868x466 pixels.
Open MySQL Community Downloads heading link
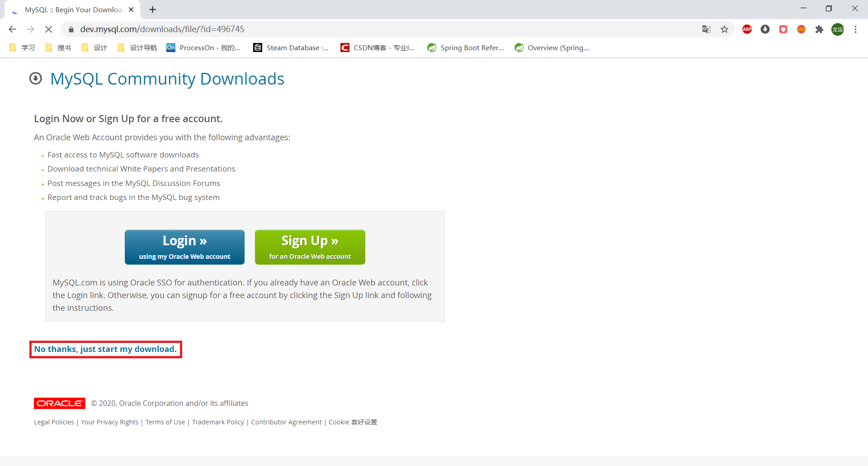tap(167, 79)
